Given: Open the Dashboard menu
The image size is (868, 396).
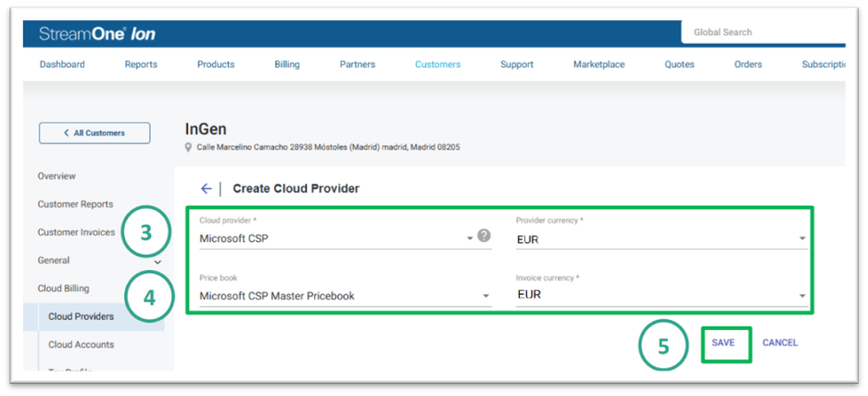Looking at the screenshot, I should click(62, 65).
